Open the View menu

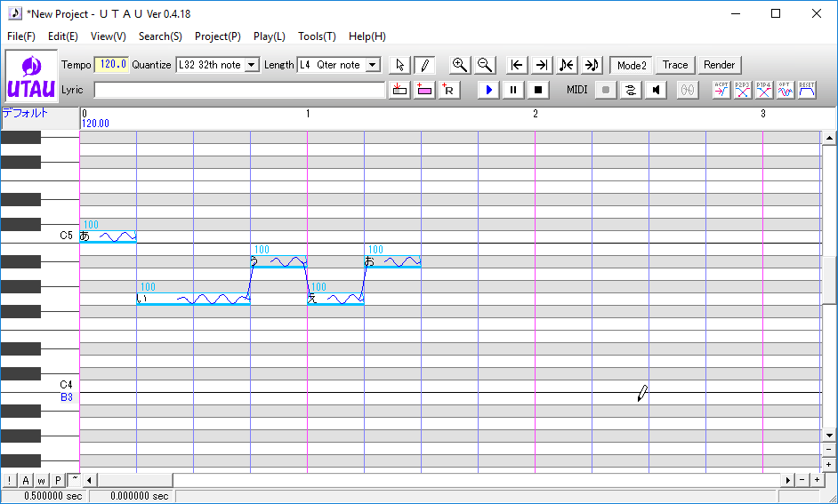108,36
